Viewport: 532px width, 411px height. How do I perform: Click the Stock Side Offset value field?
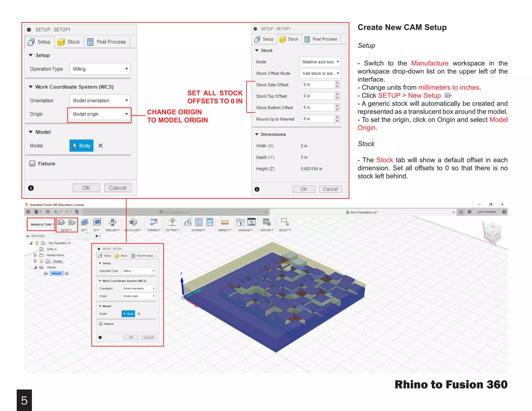(318, 84)
